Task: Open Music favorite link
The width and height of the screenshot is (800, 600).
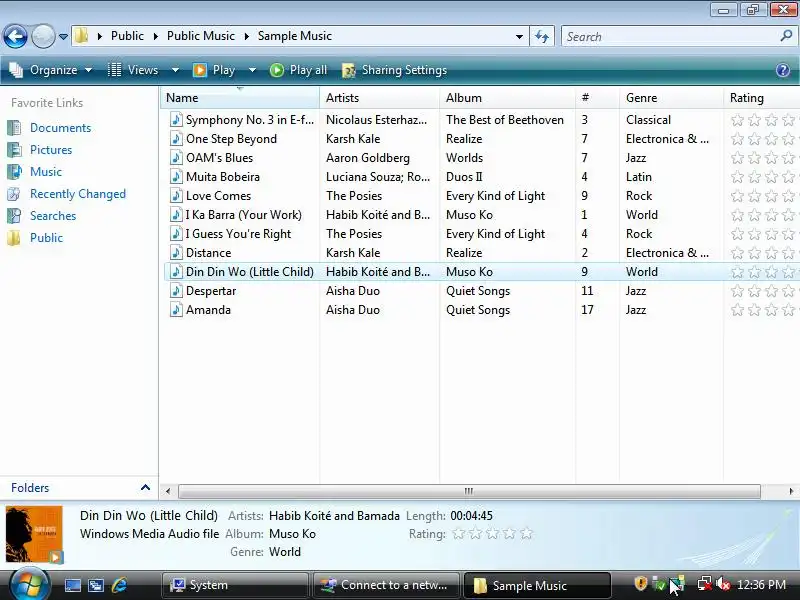Action: click(x=45, y=171)
